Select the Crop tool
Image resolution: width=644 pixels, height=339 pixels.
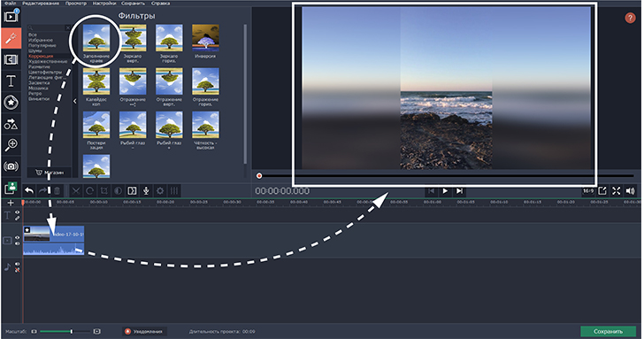[103, 190]
